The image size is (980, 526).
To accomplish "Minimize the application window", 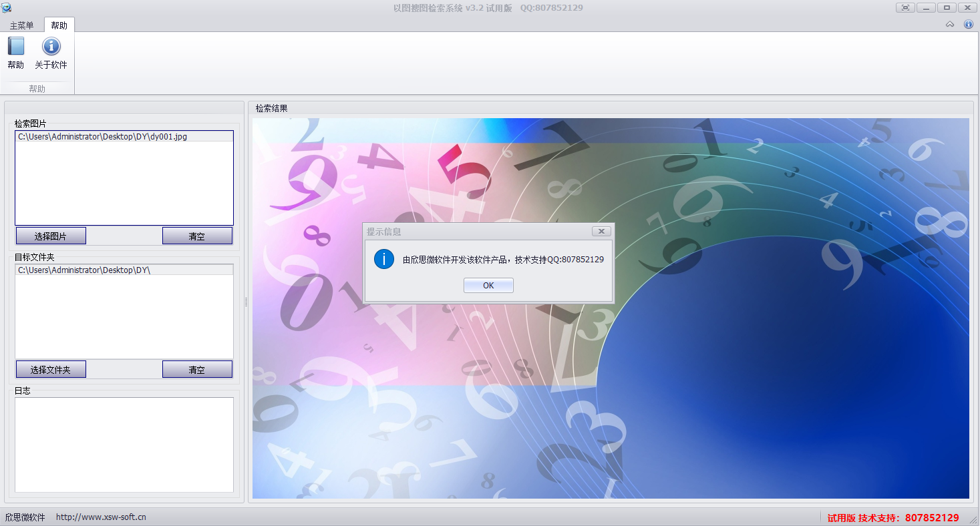I will coord(926,7).
